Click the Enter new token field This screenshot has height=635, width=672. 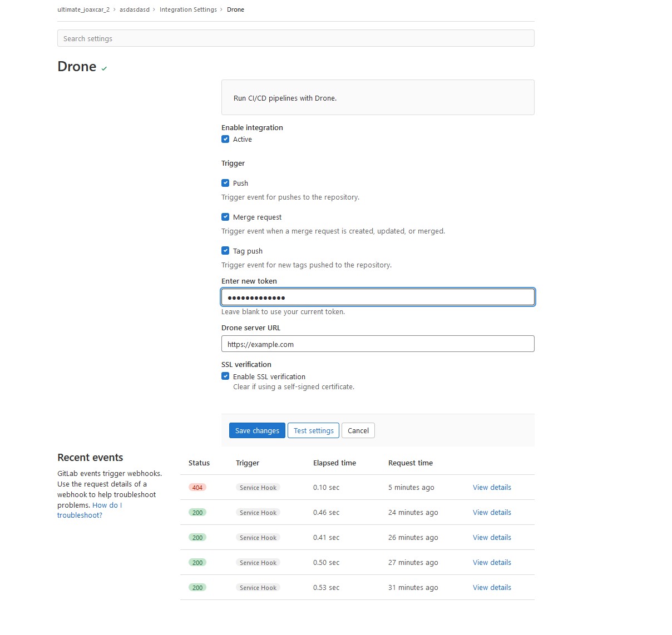coord(378,297)
